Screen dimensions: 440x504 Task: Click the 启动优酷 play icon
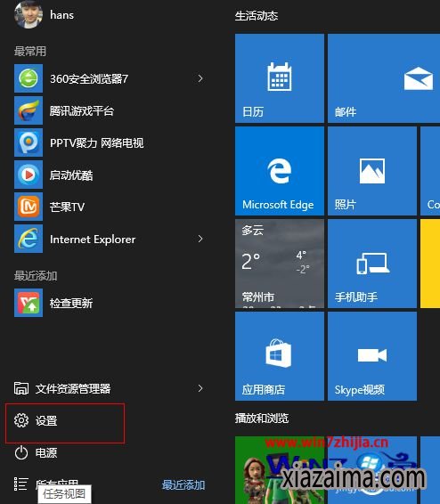coord(29,175)
